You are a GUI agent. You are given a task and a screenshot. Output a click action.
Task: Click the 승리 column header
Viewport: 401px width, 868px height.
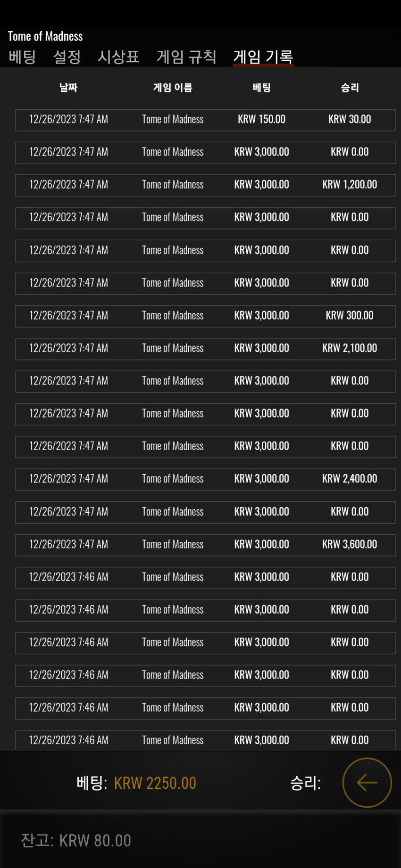[350, 88]
